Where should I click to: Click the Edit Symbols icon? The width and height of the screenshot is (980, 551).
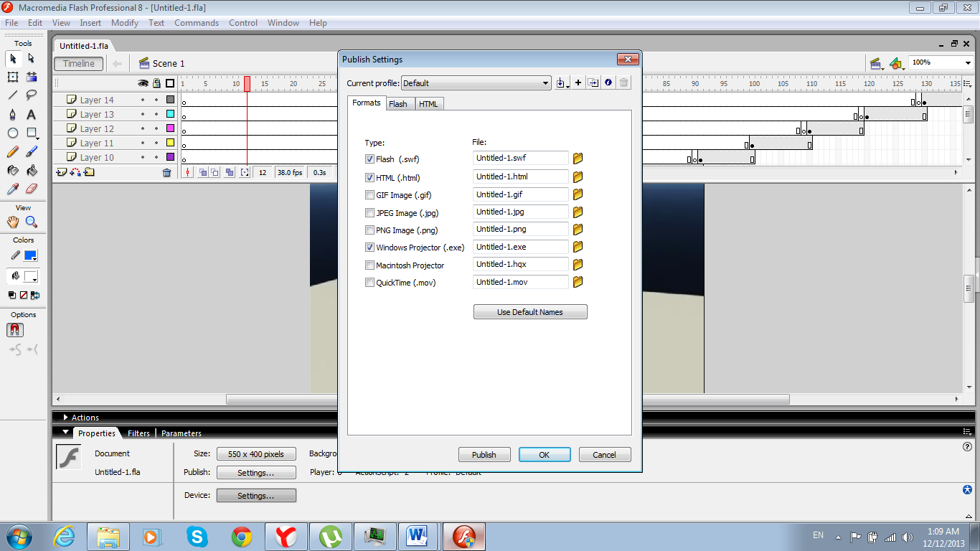(x=895, y=63)
